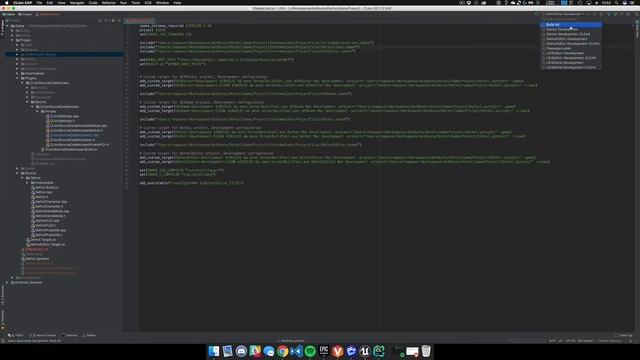
Task: Open Visual Studio Code from the Dock
Action: coord(296,351)
